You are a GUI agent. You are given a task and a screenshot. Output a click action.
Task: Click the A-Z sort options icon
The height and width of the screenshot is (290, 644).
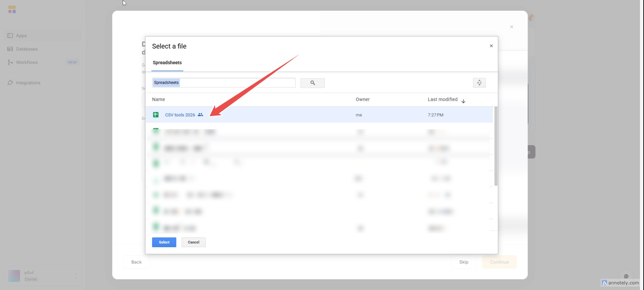click(x=479, y=83)
